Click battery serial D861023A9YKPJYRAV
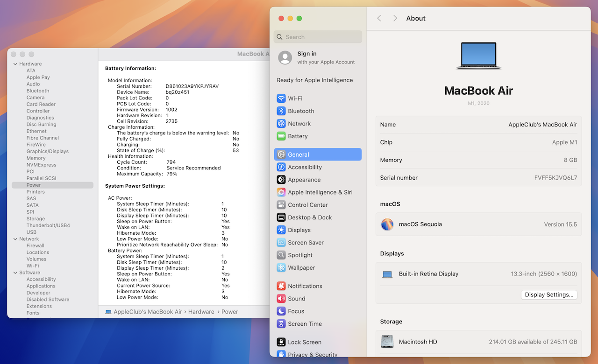598x364 pixels. [x=192, y=86]
